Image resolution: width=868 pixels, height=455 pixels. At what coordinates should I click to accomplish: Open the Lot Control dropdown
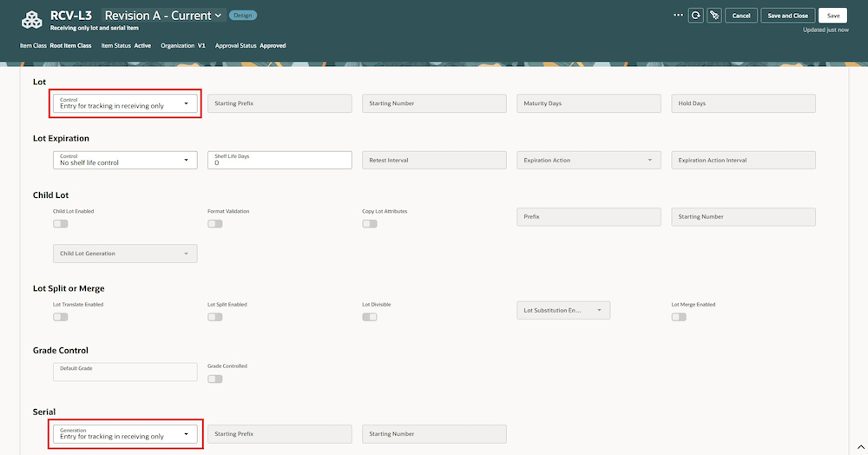click(125, 103)
